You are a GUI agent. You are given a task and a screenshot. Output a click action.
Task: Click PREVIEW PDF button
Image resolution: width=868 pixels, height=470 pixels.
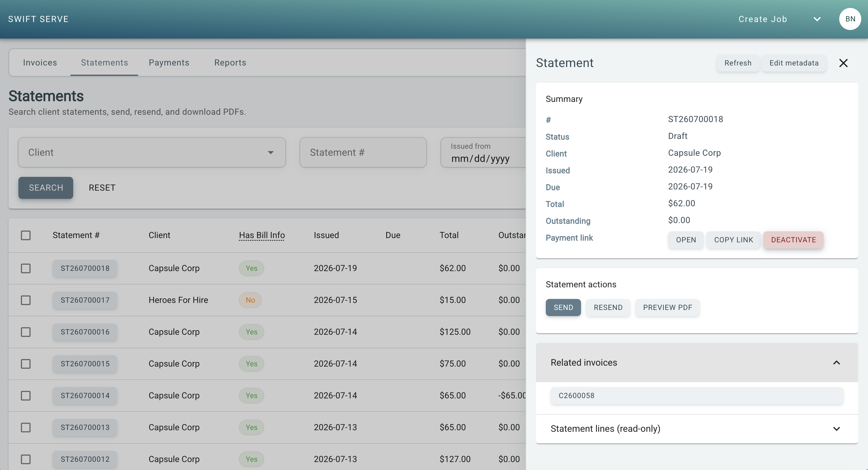pos(667,308)
